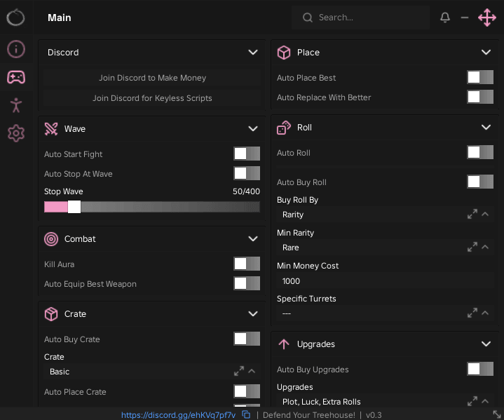
Task: Select the gamepad sidebar icon
Action: (x=16, y=77)
